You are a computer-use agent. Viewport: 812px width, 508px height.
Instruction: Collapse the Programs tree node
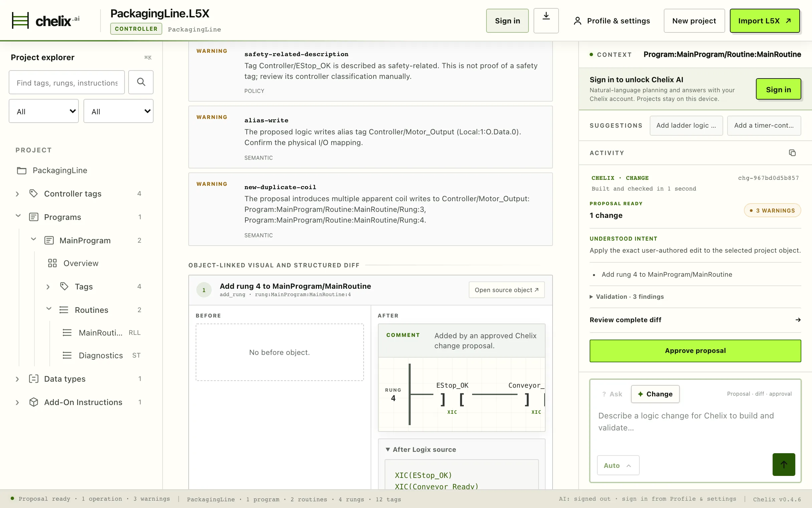(18, 216)
